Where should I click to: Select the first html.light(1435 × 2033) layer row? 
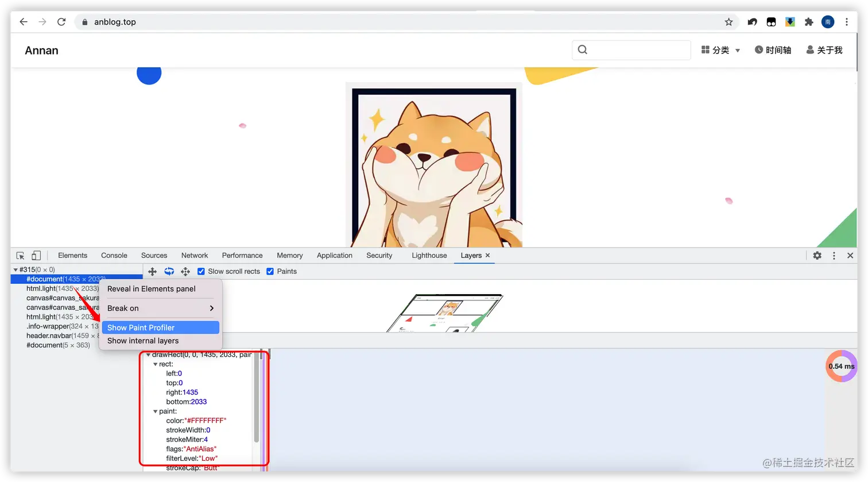(63, 288)
